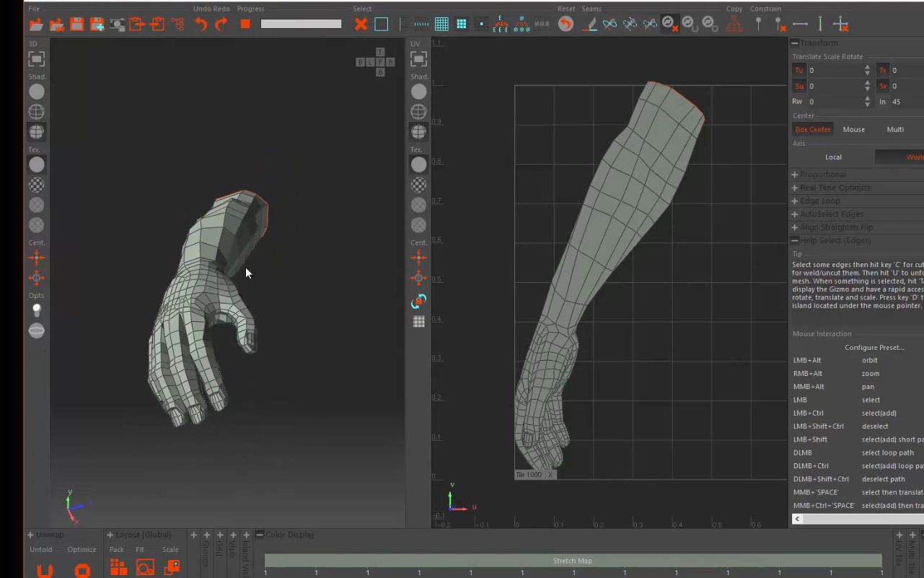Clear selection with the red X icon
Image resolution: width=924 pixels, height=578 pixels.
click(361, 24)
